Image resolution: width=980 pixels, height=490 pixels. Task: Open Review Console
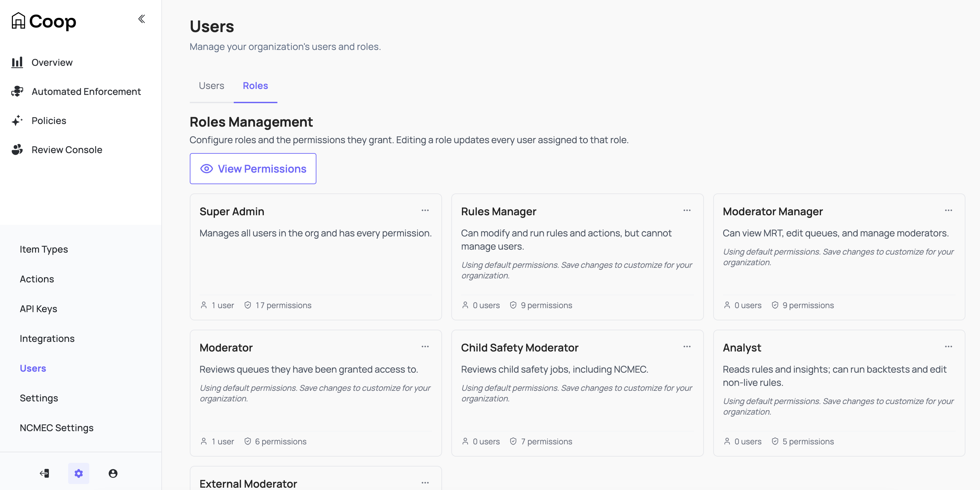67,149
